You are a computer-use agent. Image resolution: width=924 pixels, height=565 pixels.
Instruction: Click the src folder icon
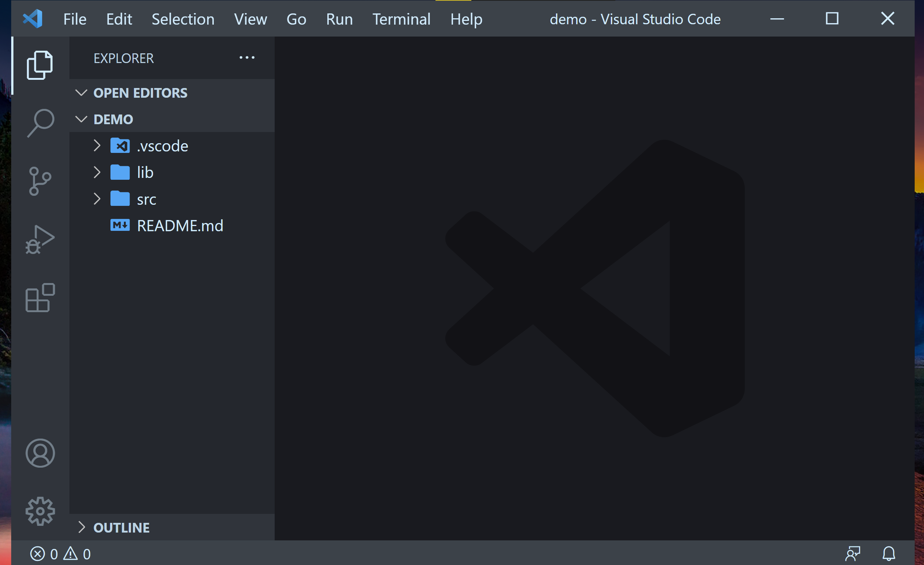pos(120,198)
